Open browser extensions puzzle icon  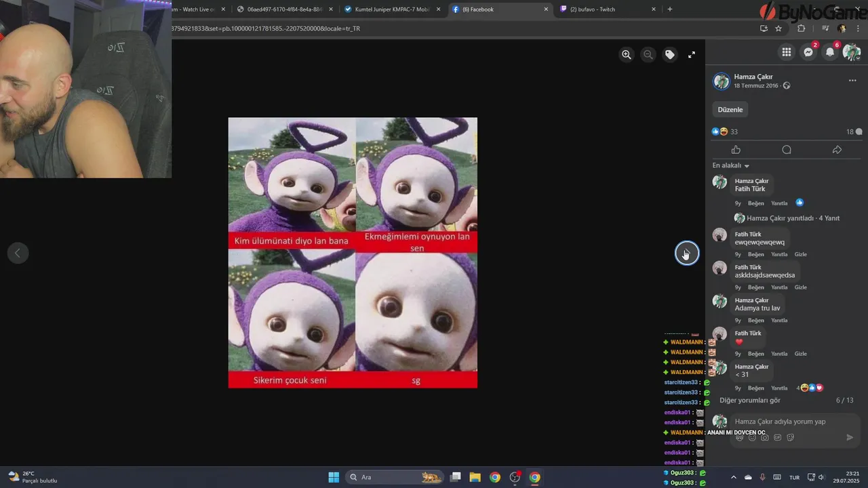[x=802, y=28]
